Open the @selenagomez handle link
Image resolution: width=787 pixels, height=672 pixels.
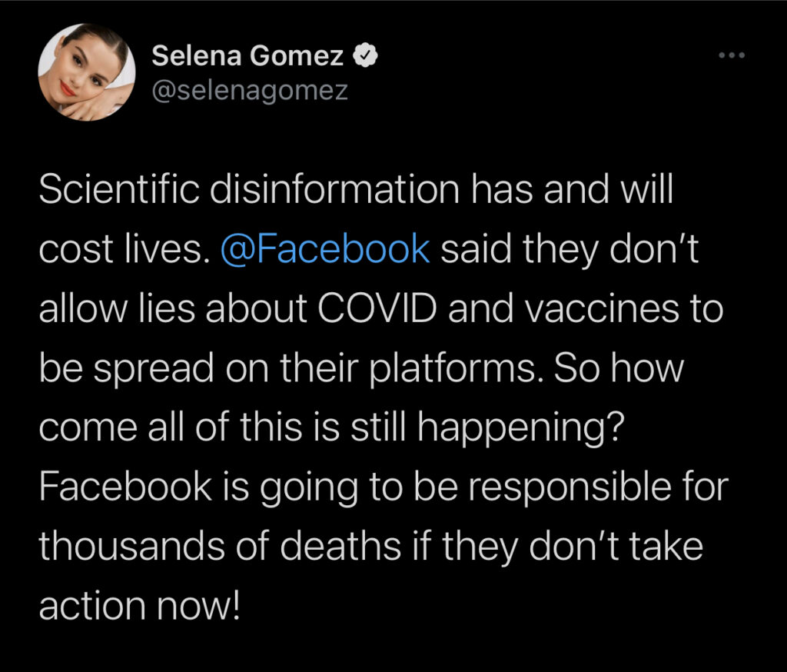click(x=250, y=91)
